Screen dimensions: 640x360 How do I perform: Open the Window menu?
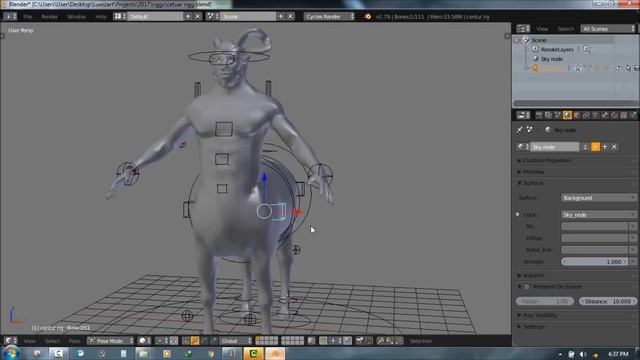click(76, 17)
